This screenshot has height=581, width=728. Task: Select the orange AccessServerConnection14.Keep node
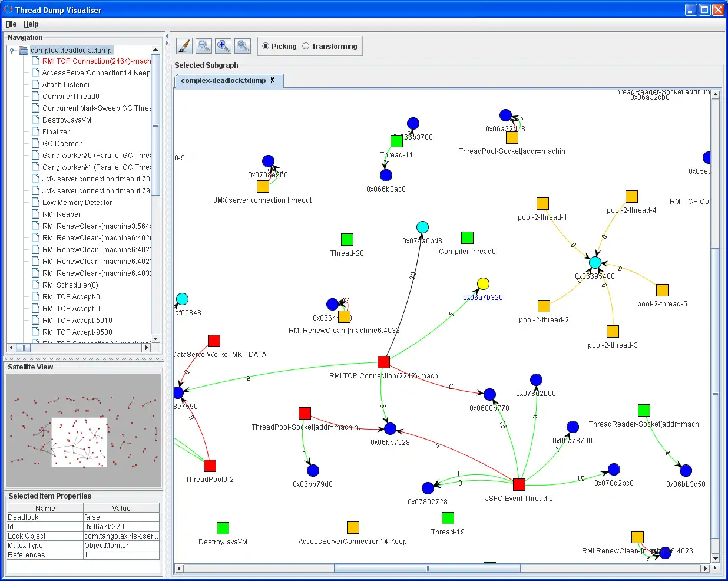pos(353,527)
